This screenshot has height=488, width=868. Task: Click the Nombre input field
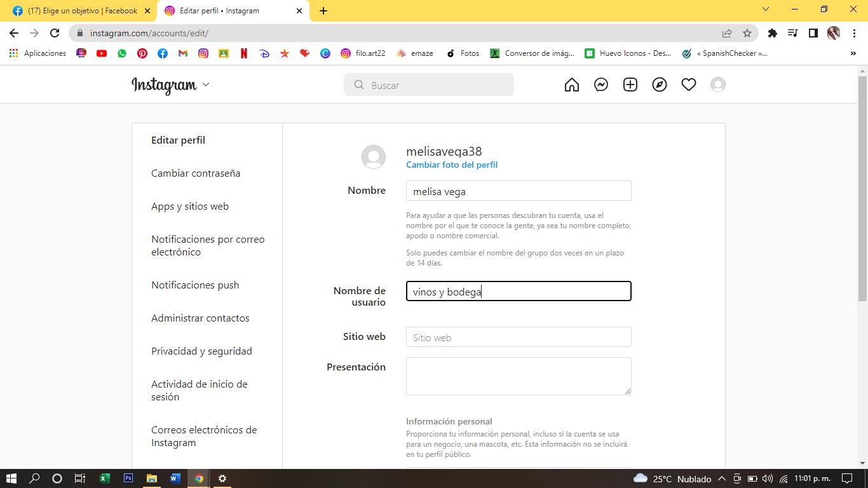click(x=519, y=191)
